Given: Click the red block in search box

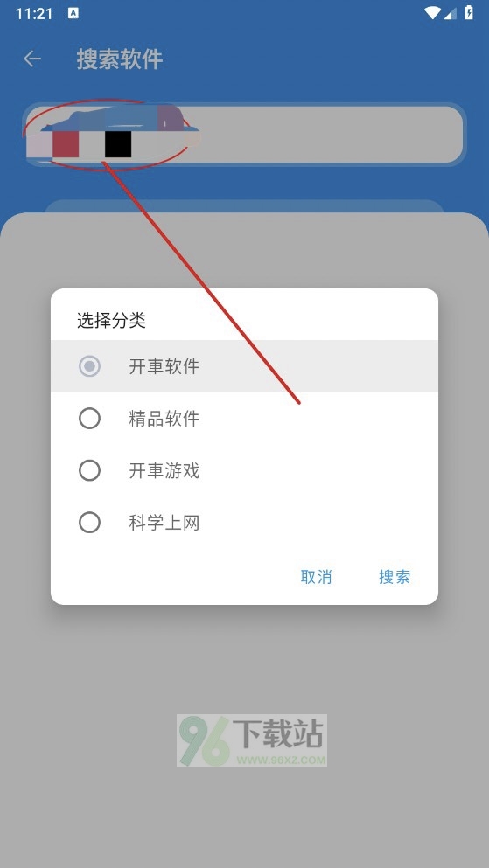Looking at the screenshot, I should [x=66, y=144].
